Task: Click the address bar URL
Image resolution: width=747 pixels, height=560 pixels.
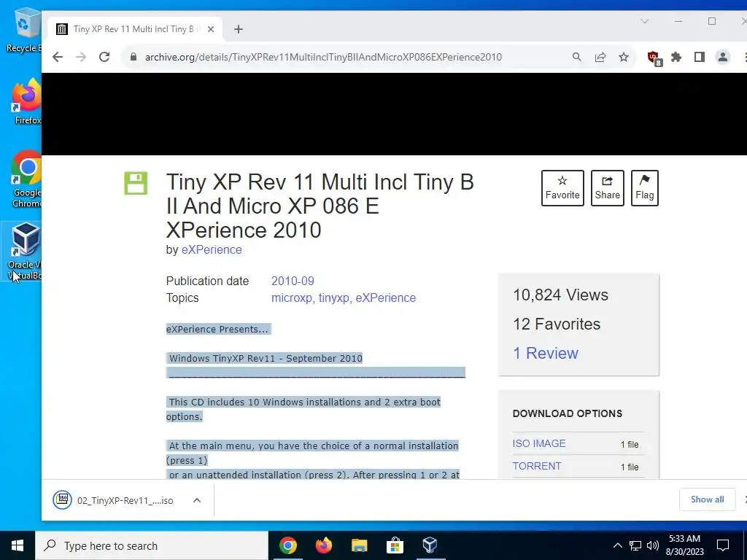Action: tap(323, 57)
